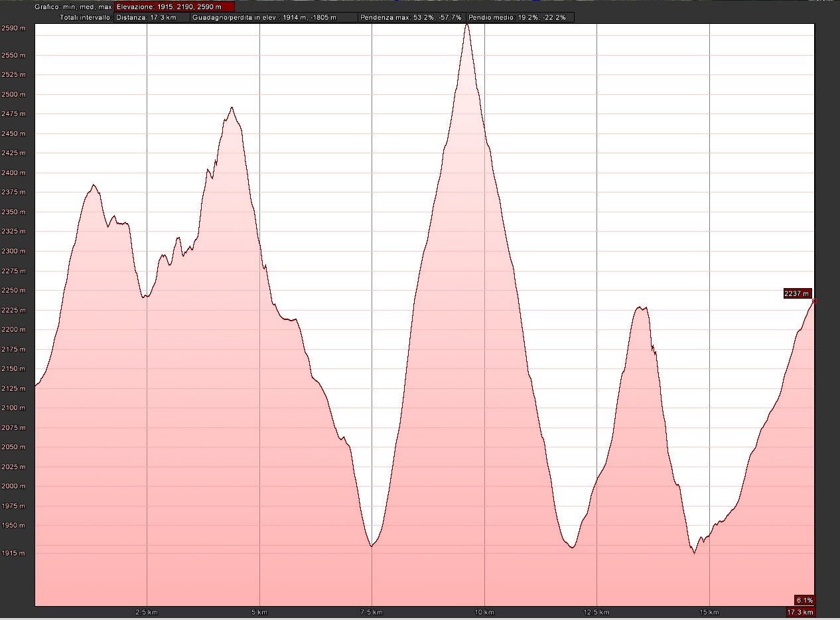This screenshot has height=620, width=840.
Task: Click the 1915 m minimum elevation axis label
Action: click(13, 553)
